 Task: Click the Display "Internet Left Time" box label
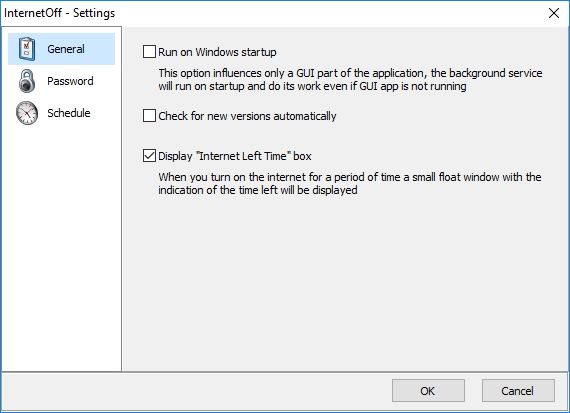pos(235,156)
